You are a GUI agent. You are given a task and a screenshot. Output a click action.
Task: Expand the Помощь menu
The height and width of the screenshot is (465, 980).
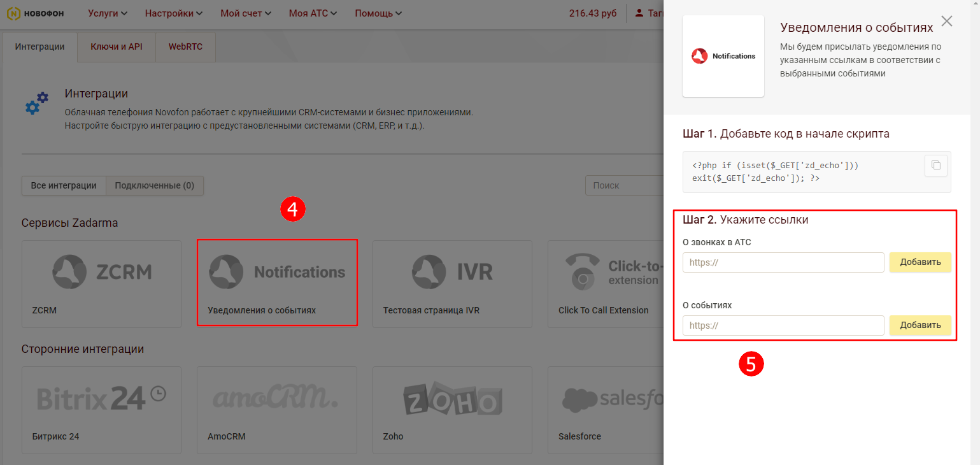point(378,13)
